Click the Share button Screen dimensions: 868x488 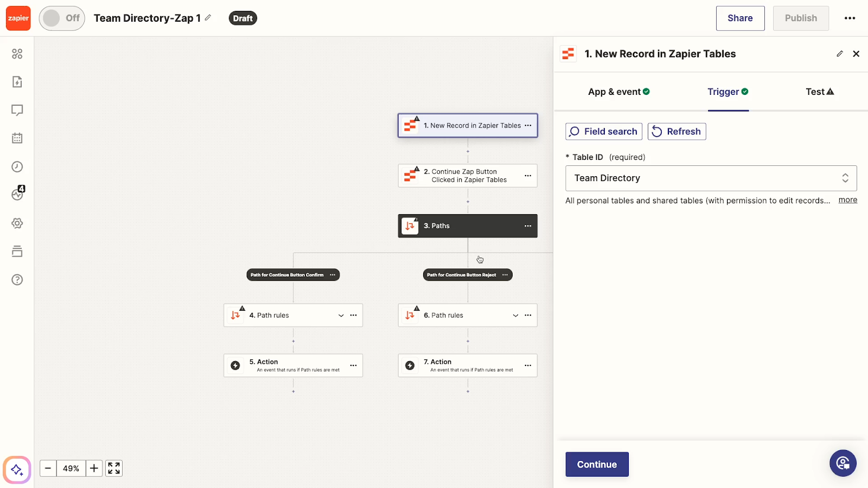pos(740,18)
